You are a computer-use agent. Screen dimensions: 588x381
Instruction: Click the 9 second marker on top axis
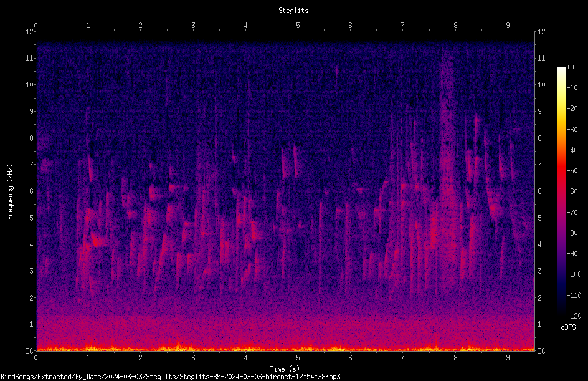pos(508,26)
